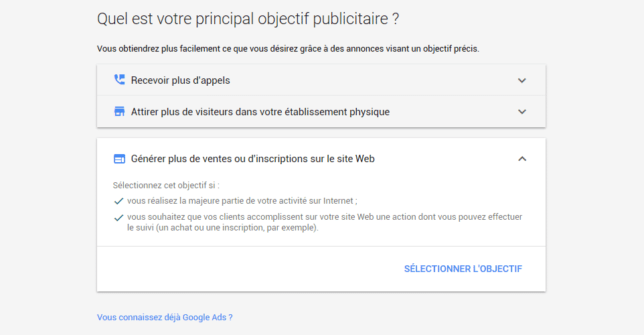Click the subtitle about annonces visant un objectif
Image resolution: width=644 pixels, height=335 pixels.
pyautogui.click(x=288, y=48)
